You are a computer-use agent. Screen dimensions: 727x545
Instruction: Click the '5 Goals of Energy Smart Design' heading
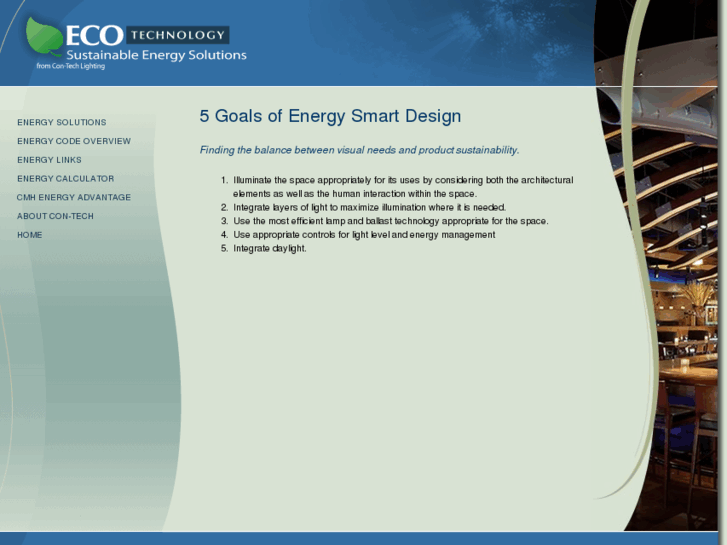(x=330, y=116)
